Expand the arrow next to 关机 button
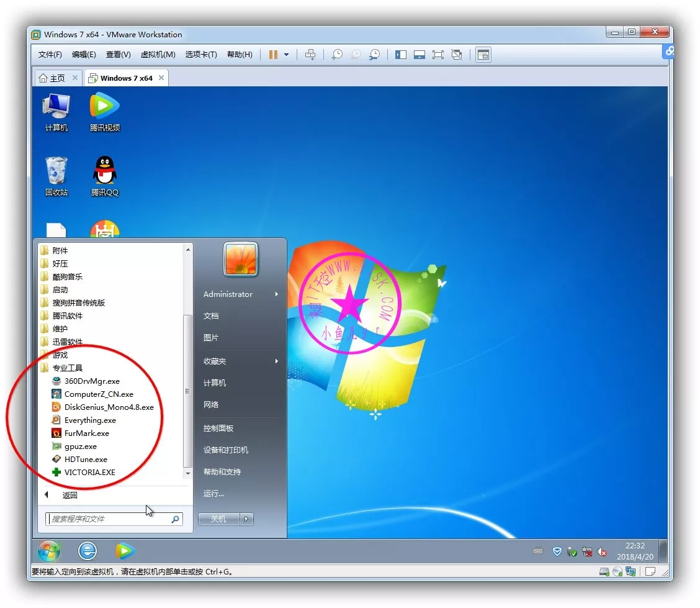The height and width of the screenshot is (608, 700). [x=246, y=519]
